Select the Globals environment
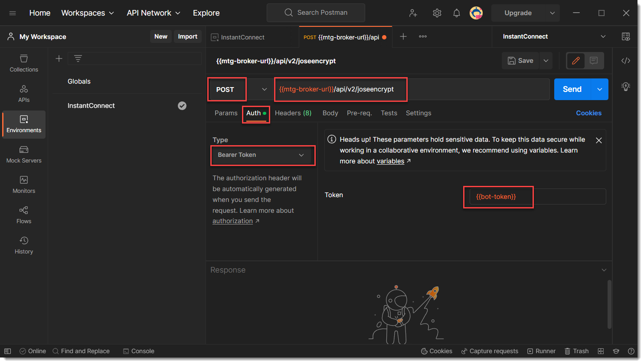 79,81
